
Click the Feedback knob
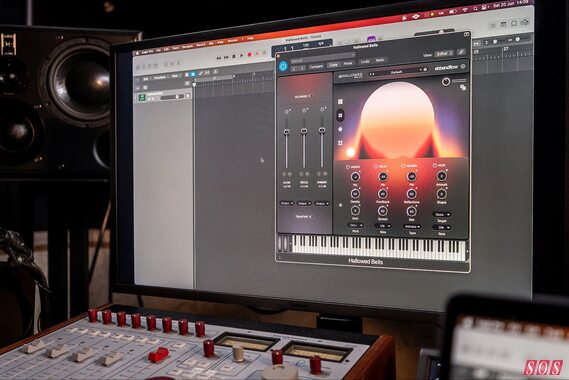[382, 194]
